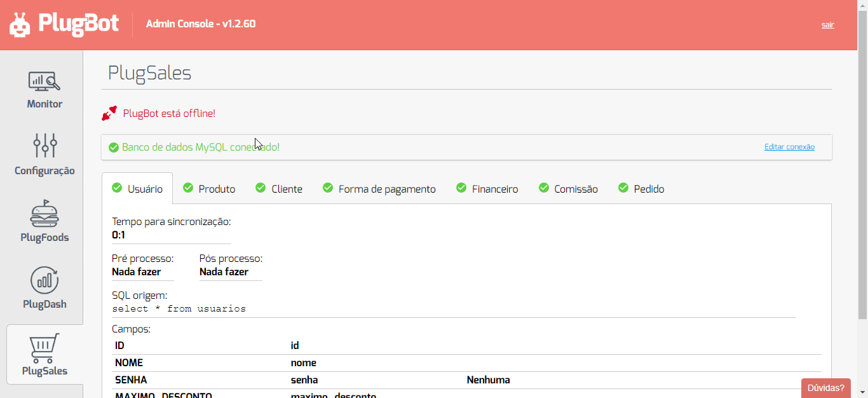Open the Financeiro tab
868x398 pixels.
click(x=487, y=189)
